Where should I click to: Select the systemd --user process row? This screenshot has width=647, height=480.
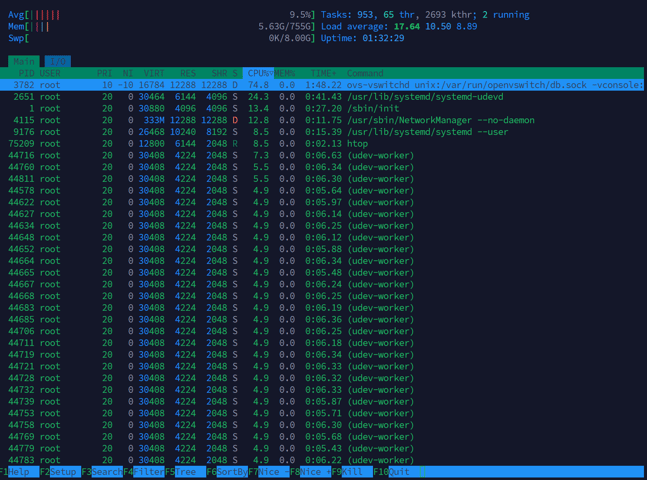coord(322,132)
